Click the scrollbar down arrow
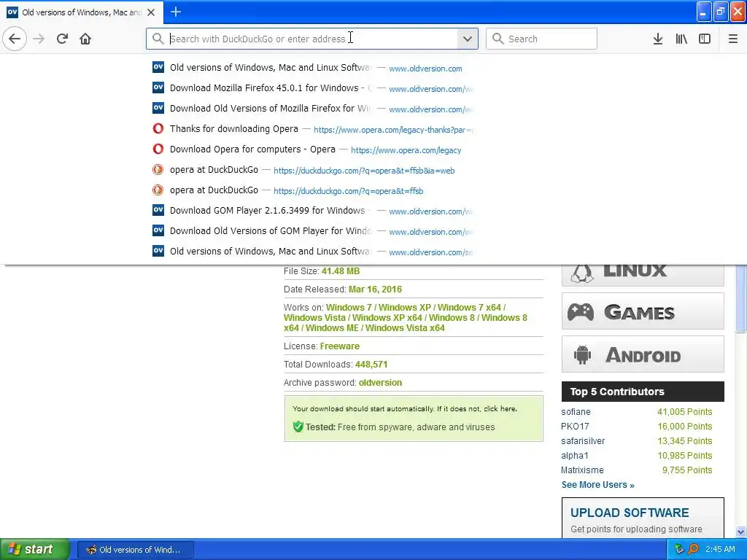This screenshot has width=747, height=560. (x=741, y=532)
